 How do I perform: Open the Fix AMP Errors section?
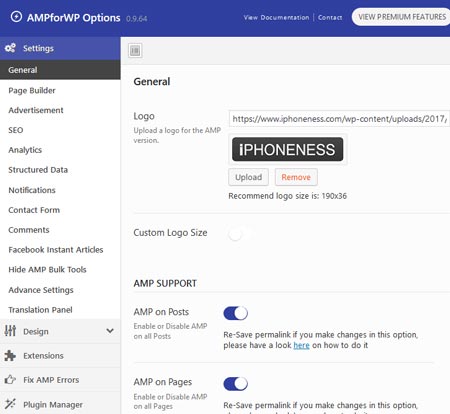[60, 380]
